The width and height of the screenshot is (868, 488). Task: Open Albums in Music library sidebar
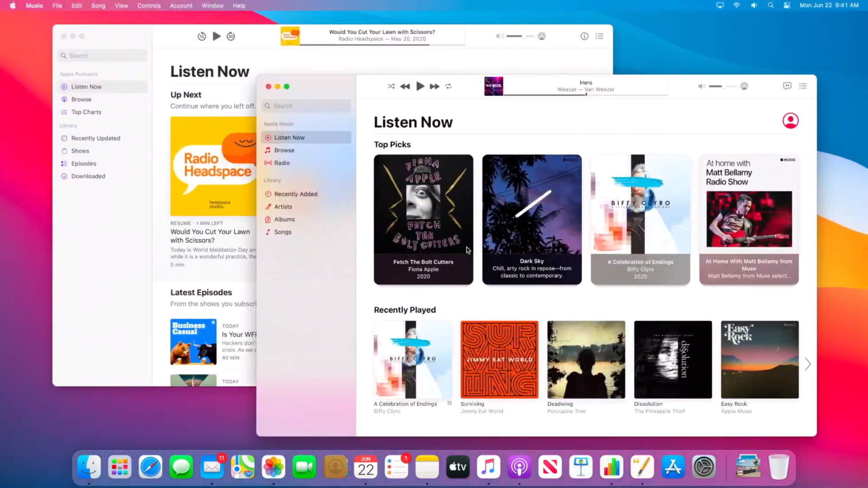click(284, 219)
